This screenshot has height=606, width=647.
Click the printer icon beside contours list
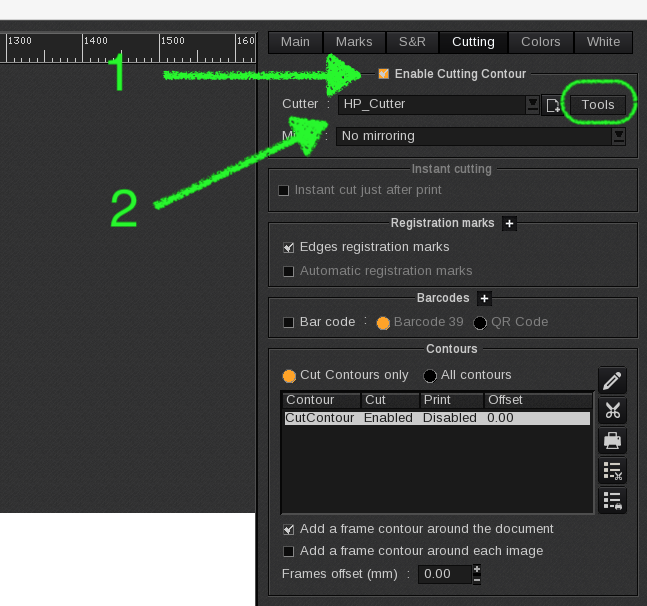point(612,440)
